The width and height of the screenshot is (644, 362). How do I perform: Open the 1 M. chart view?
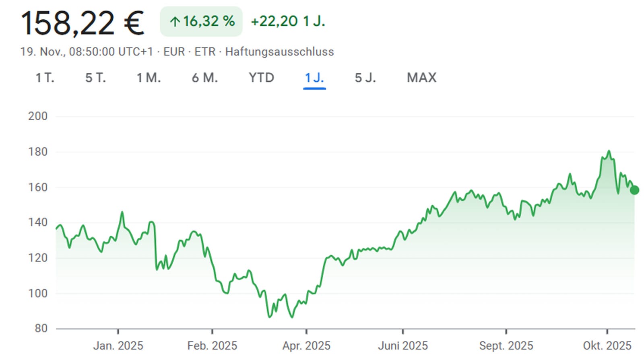pyautogui.click(x=149, y=78)
